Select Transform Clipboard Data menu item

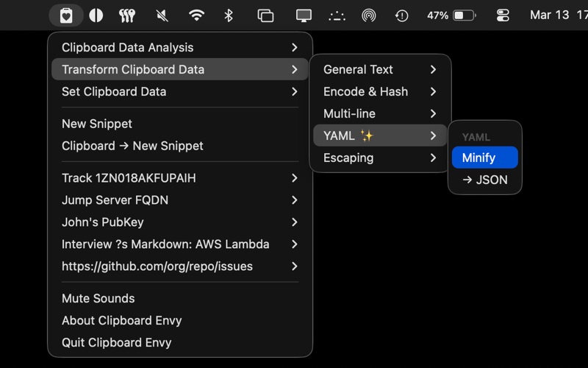[x=180, y=69]
